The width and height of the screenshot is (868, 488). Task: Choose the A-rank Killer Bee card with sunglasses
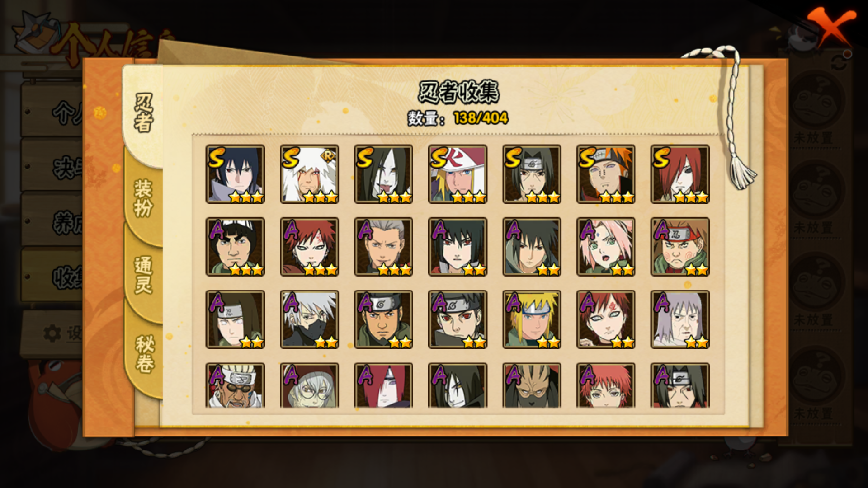pos(235,385)
